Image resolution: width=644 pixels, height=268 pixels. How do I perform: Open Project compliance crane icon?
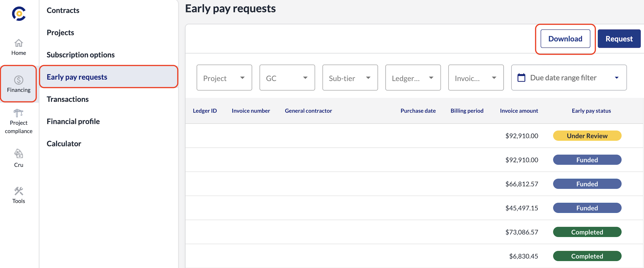[x=19, y=113]
